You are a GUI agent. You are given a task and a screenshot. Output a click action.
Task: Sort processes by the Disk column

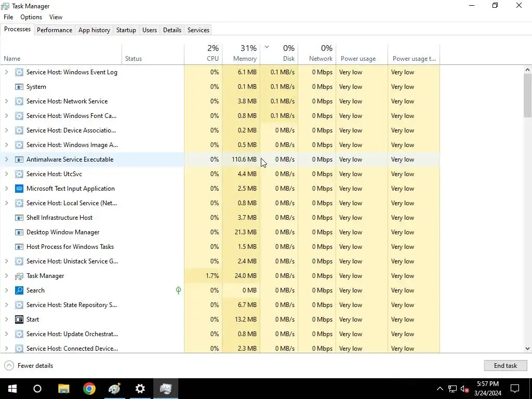click(279, 54)
